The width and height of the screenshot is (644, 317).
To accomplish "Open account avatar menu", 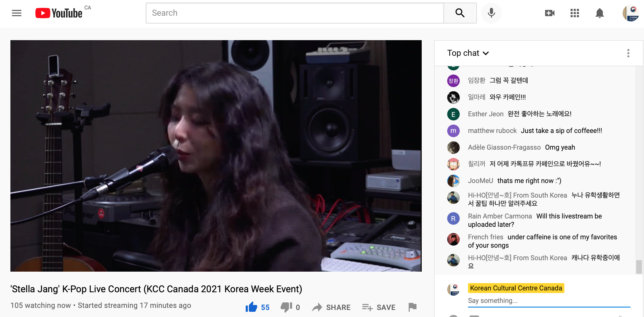I will (630, 13).
